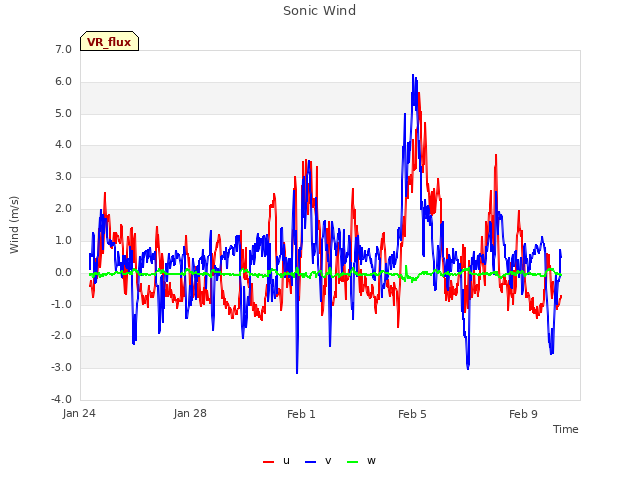Select the Feb 5 x-axis tick label
Viewport: 640px width, 480px height.
point(412,414)
